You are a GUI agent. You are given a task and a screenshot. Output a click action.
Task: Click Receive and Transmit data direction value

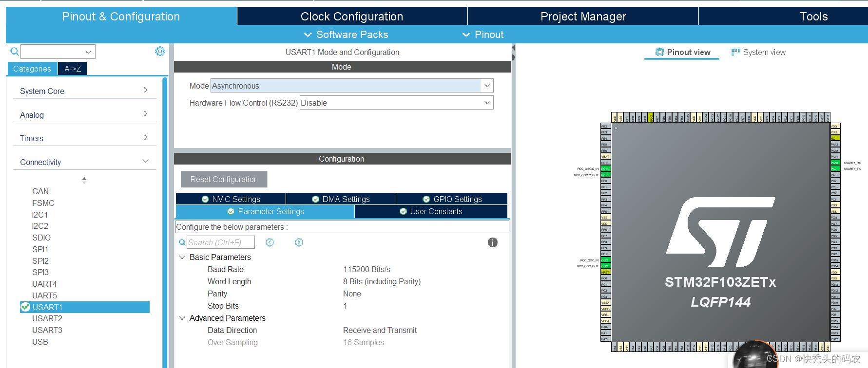click(x=380, y=330)
